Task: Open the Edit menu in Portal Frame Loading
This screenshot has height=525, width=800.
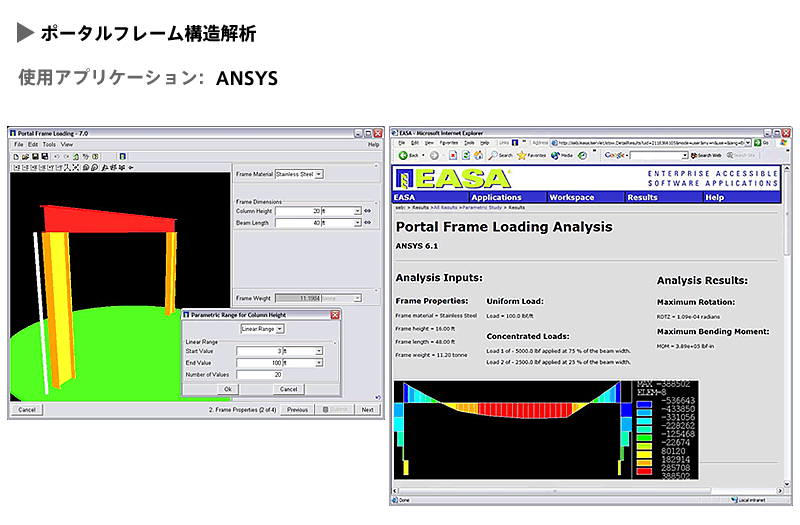Action: pyautogui.click(x=33, y=144)
